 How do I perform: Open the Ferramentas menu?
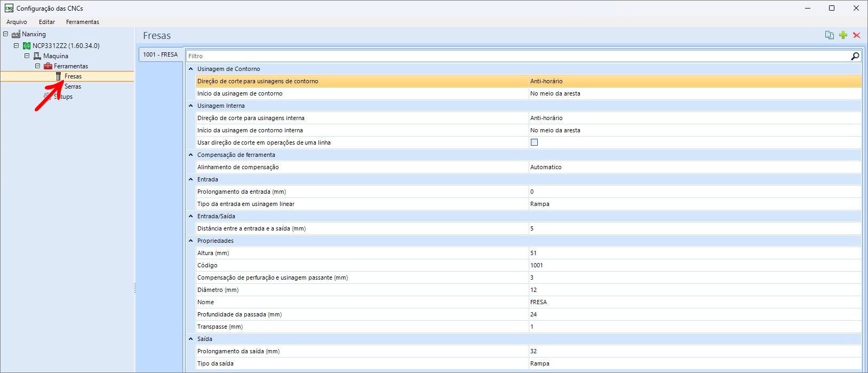point(83,22)
